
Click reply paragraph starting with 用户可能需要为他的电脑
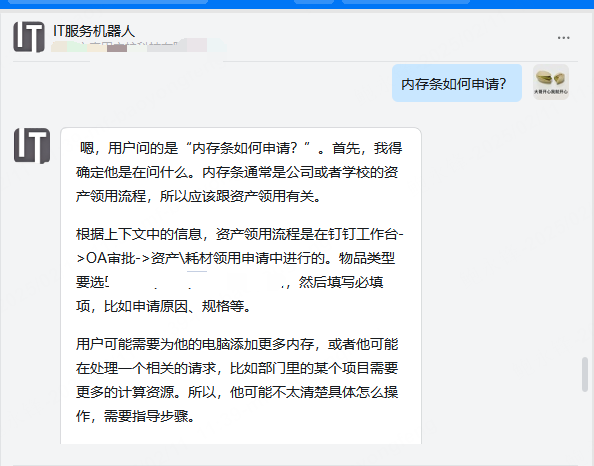(x=237, y=380)
